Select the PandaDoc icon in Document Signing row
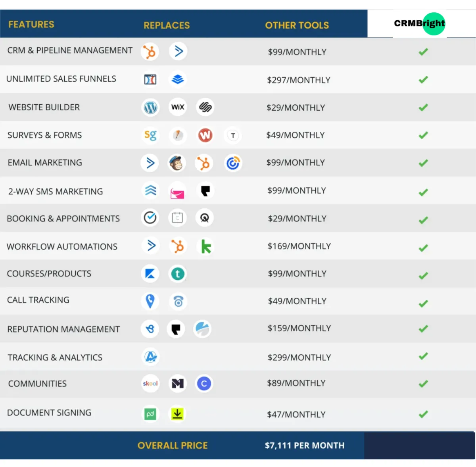Screen dimensions: 476x467 (150, 414)
